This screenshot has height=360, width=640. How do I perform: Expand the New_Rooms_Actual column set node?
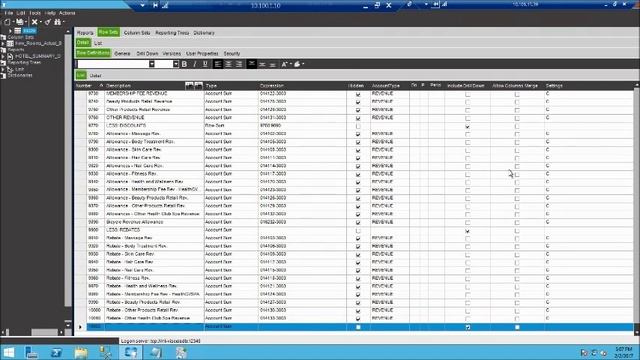click(x=3, y=43)
